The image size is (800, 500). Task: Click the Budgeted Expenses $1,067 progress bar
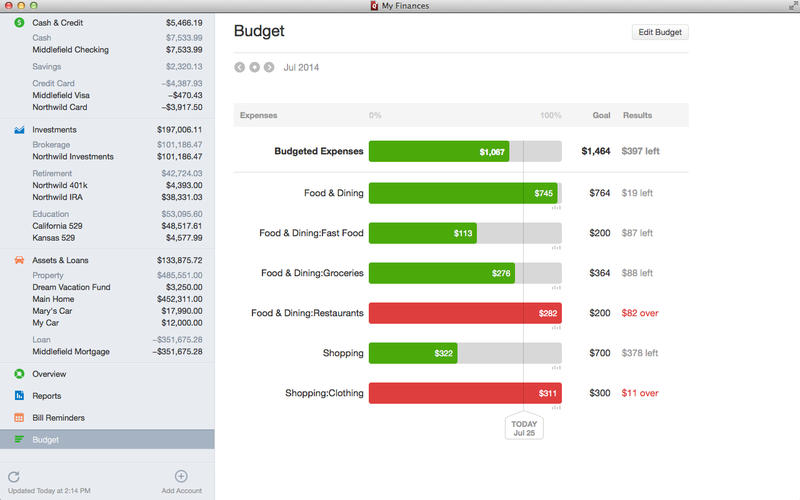coord(439,152)
